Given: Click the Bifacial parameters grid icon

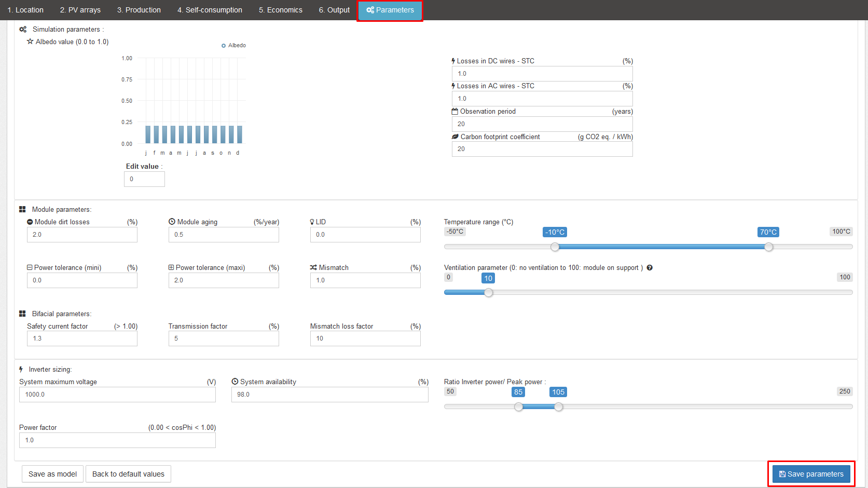Looking at the screenshot, I should (22, 314).
